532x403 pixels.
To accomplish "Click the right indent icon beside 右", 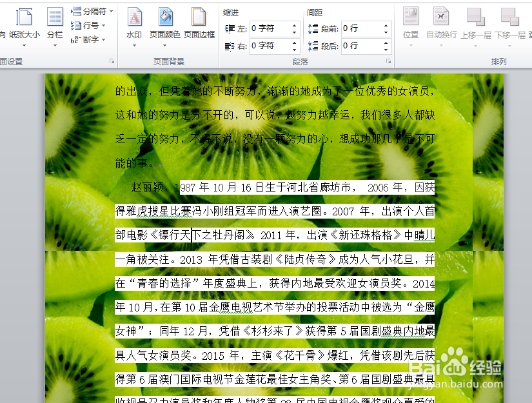I will point(230,46).
